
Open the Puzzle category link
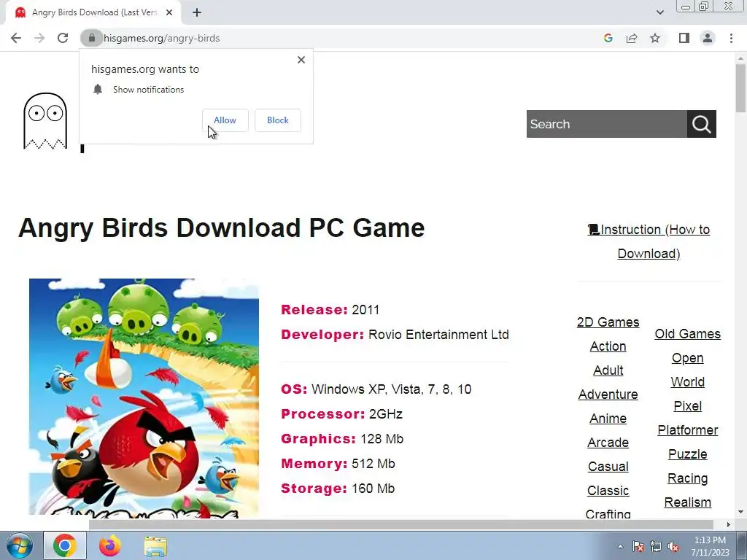coord(687,454)
